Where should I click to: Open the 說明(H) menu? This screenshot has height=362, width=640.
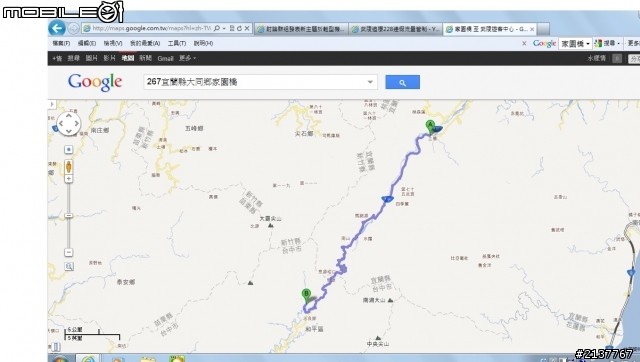pyautogui.click(x=203, y=43)
